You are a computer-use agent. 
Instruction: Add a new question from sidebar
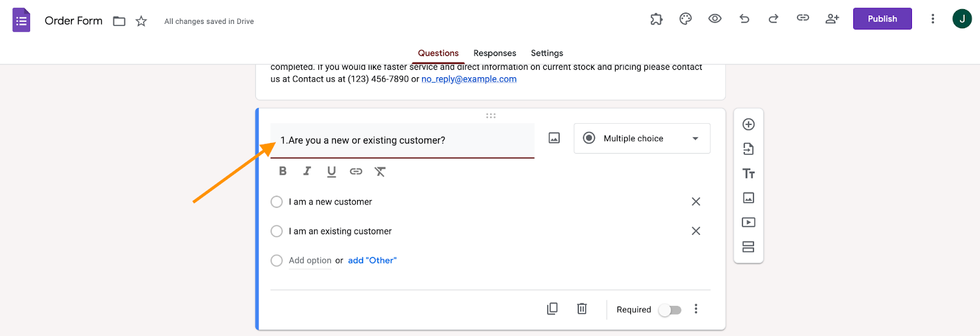(748, 124)
